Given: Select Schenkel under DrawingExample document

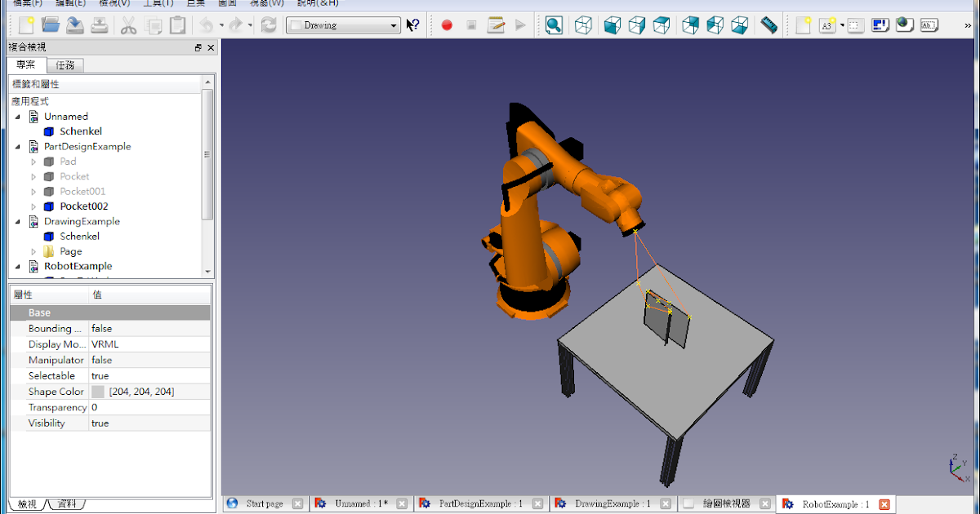Looking at the screenshot, I should (x=79, y=237).
